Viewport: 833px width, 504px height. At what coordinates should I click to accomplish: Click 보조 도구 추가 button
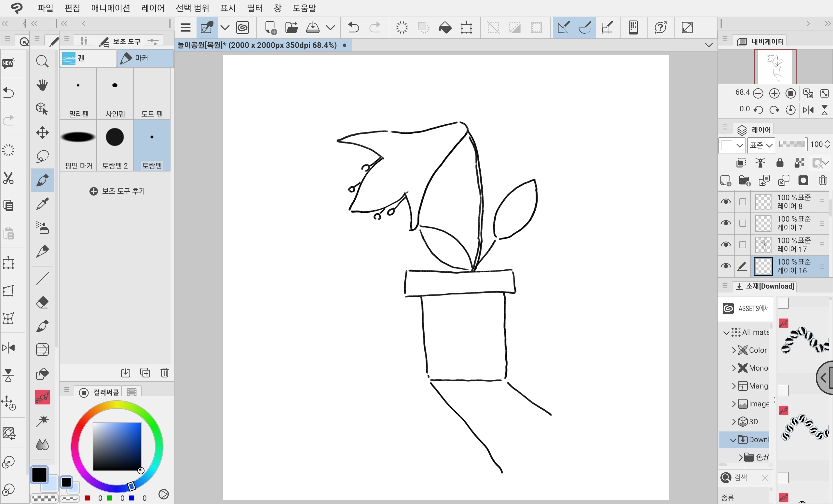coord(117,191)
